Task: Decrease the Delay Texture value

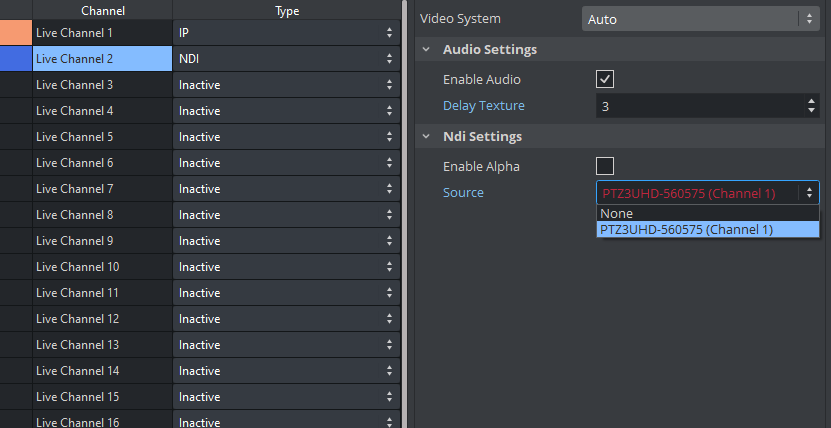Action: pos(810,110)
